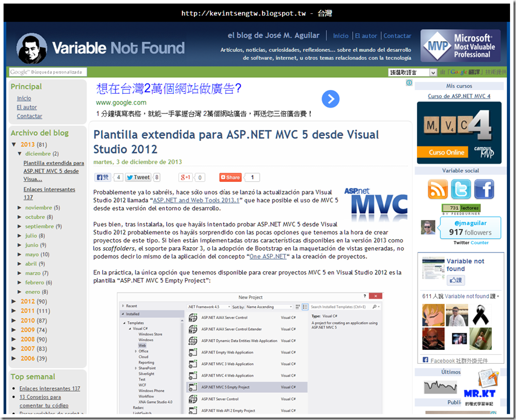This screenshot has height=420, width=516.
Task: Click the blog author avatar logo
Action: pos(32,48)
